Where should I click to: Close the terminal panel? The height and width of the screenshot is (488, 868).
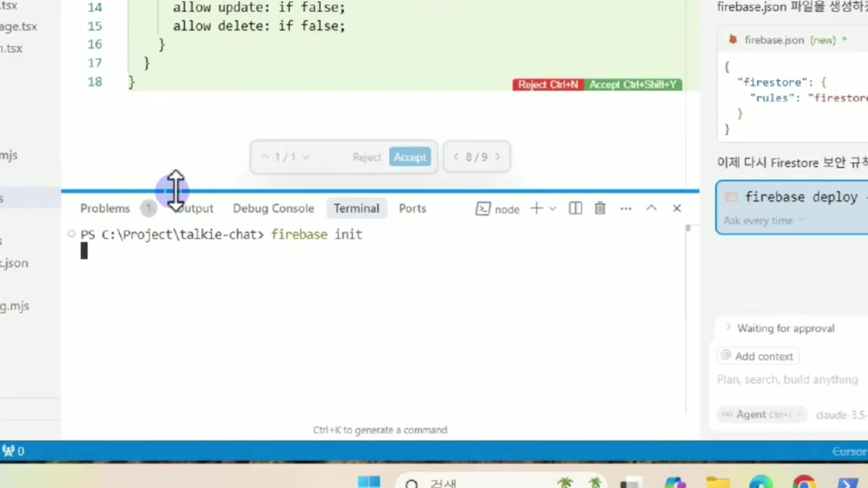676,208
